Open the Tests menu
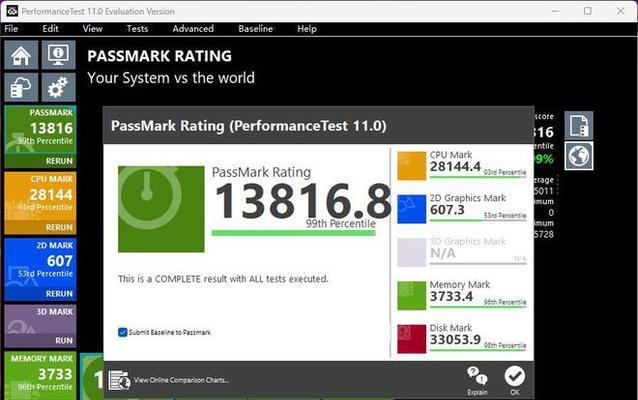Viewport: 638px width, 400px height. pos(137,28)
